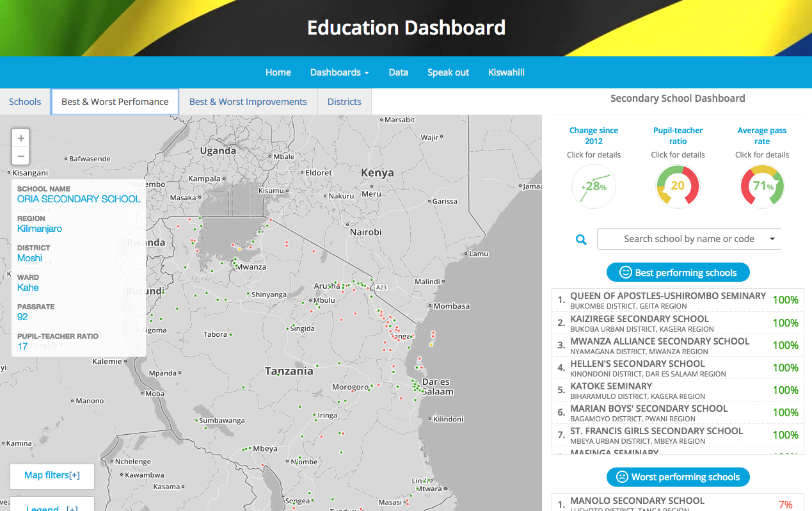Select Mwanza Alliance Secondary School row
This screenshot has width=812, height=511.
(678, 346)
